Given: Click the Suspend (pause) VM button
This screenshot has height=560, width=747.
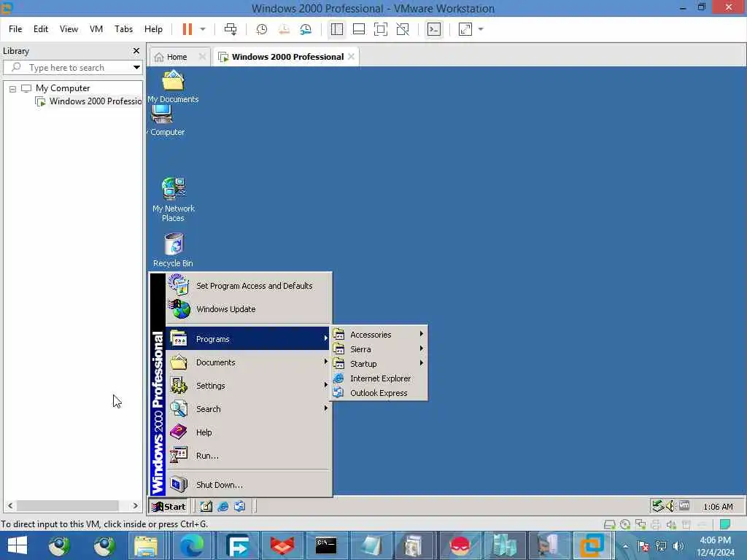Looking at the screenshot, I should [187, 29].
